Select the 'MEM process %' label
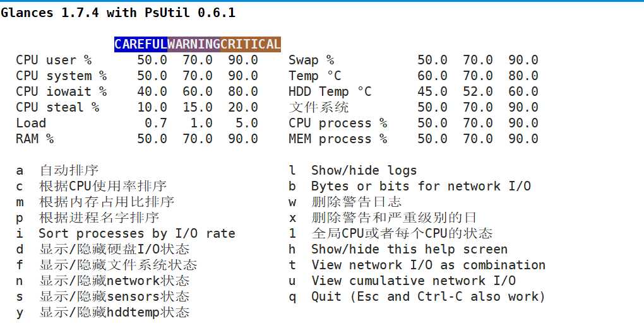The image size is (644, 326). [338, 139]
